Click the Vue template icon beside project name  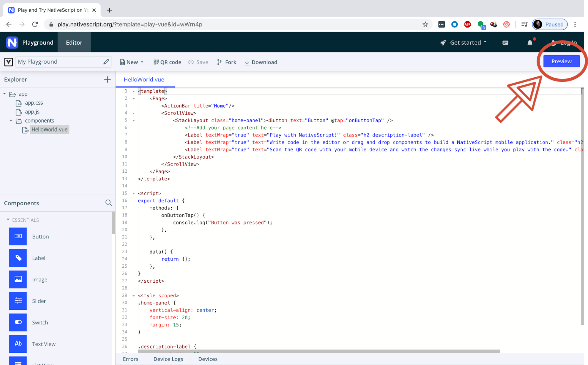click(x=8, y=62)
